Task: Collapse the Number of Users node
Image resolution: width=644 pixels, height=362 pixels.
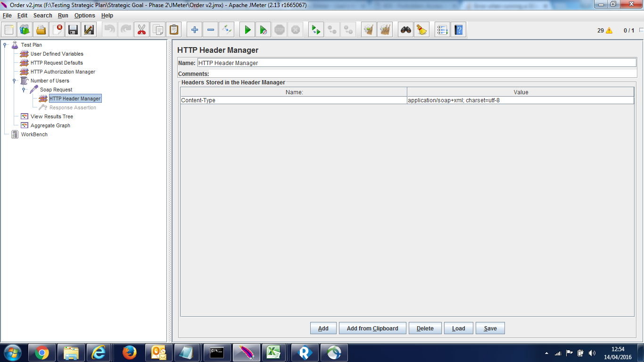Action: pos(15,81)
